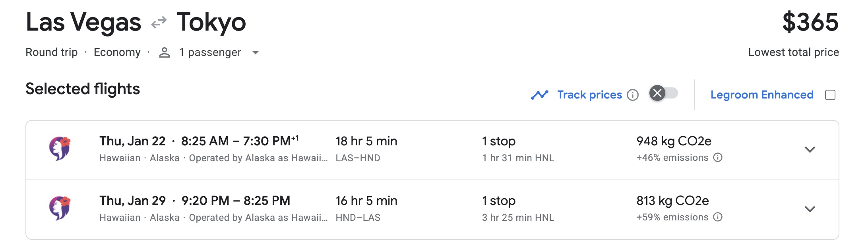Select the passenger person icon
This screenshot has width=868, height=251.
click(x=164, y=52)
